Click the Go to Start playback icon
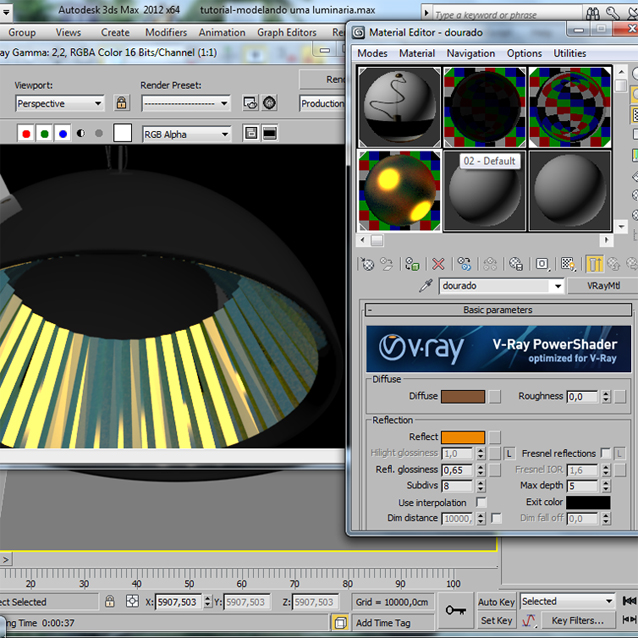Image resolution: width=638 pixels, height=638 pixels. 629,601
